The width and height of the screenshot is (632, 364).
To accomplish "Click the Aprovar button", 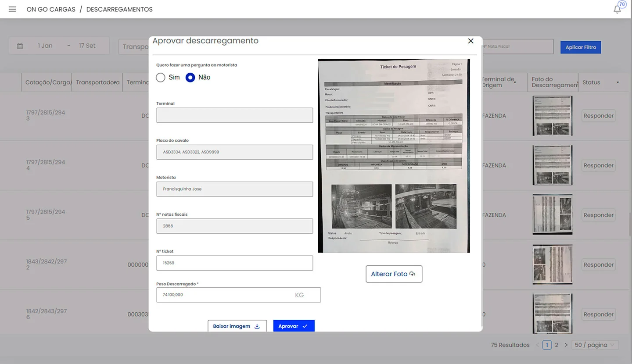I will click(x=294, y=326).
